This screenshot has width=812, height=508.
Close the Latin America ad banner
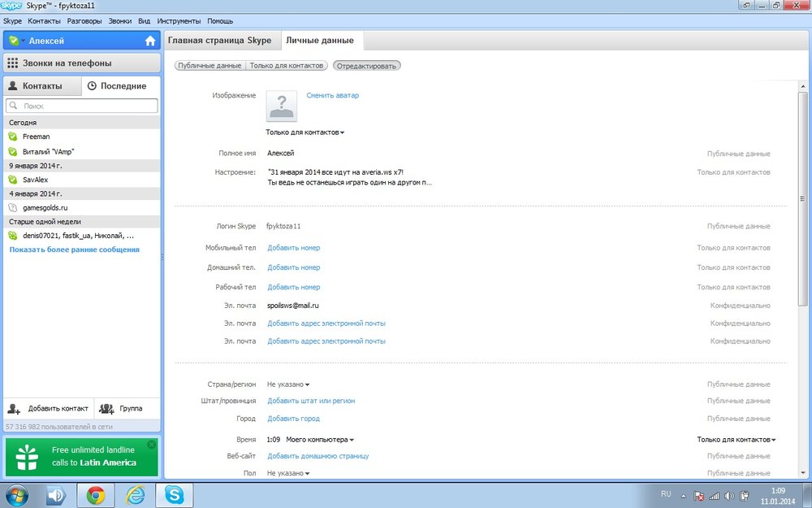(x=151, y=445)
